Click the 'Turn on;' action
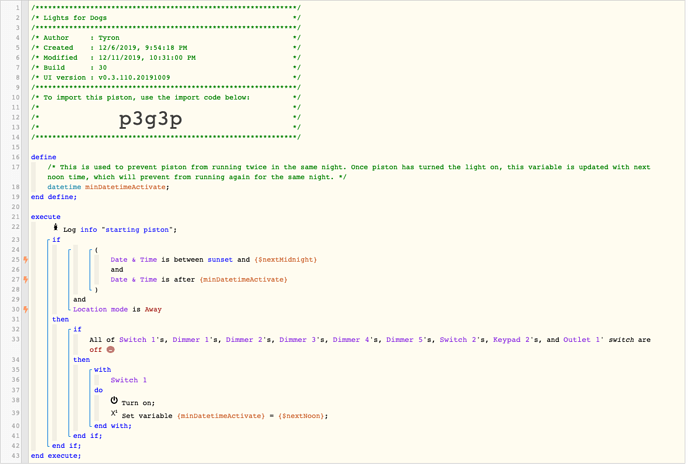 point(138,403)
